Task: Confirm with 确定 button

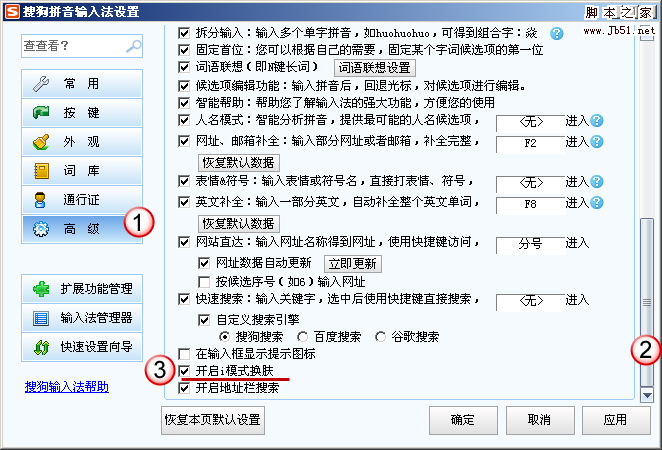Action: (463, 420)
